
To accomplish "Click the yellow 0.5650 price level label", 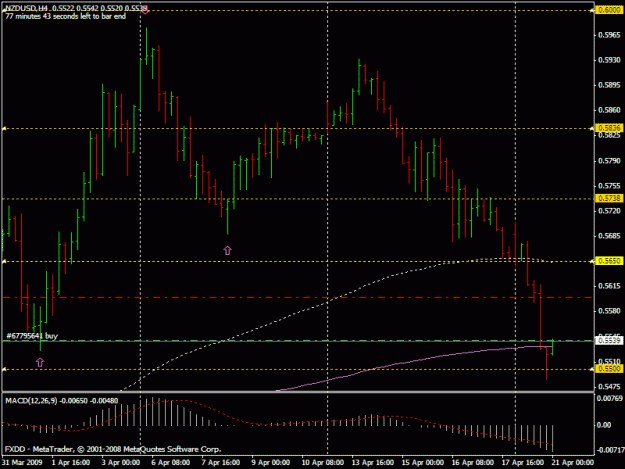I will pos(609,261).
